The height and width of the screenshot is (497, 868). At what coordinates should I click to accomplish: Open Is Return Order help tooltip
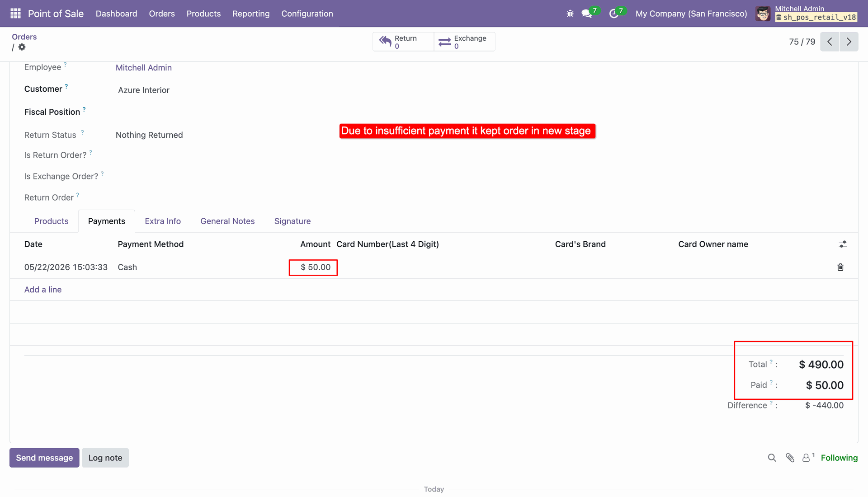[x=90, y=153]
